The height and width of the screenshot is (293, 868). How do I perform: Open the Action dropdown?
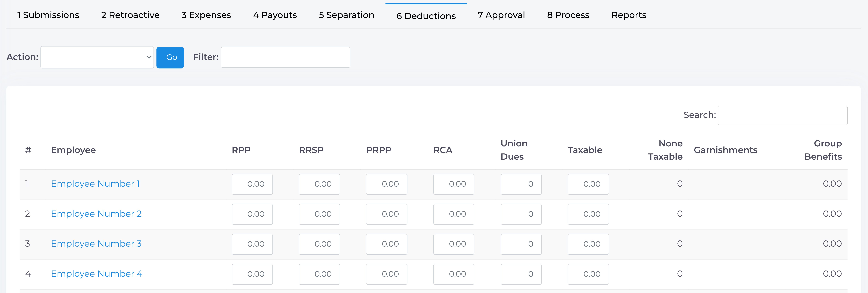pos(97,57)
